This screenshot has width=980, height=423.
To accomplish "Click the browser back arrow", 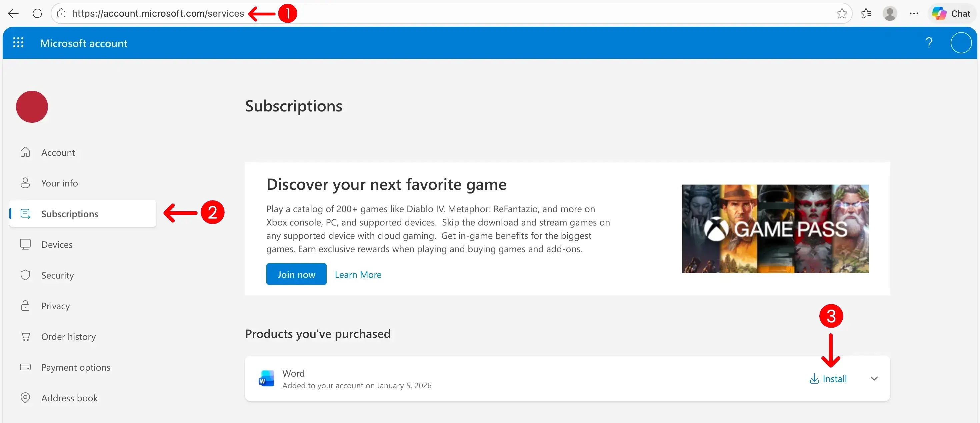I will pyautogui.click(x=13, y=14).
